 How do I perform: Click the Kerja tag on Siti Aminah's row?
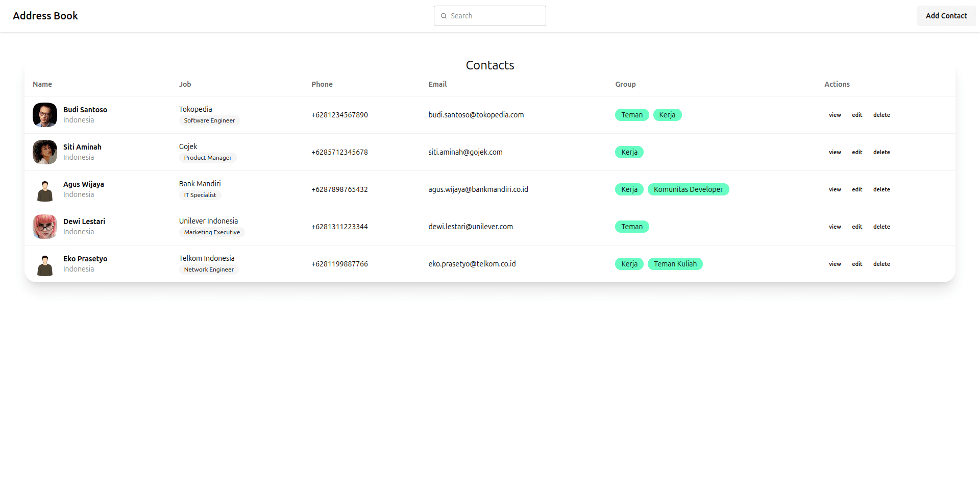(629, 152)
